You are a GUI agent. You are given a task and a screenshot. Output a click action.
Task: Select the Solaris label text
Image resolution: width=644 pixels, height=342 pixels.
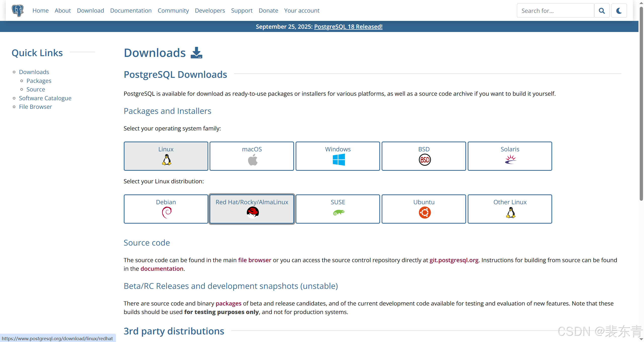point(510,149)
